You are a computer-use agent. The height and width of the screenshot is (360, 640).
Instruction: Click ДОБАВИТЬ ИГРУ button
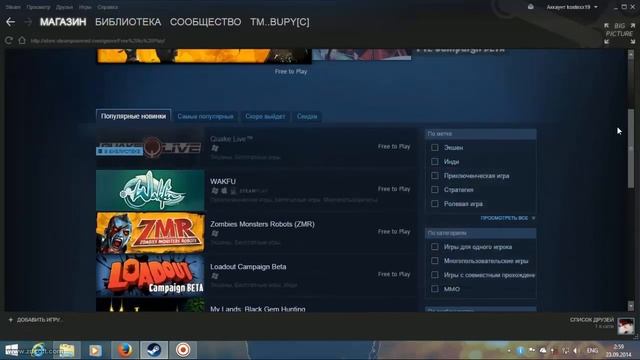(x=35, y=320)
